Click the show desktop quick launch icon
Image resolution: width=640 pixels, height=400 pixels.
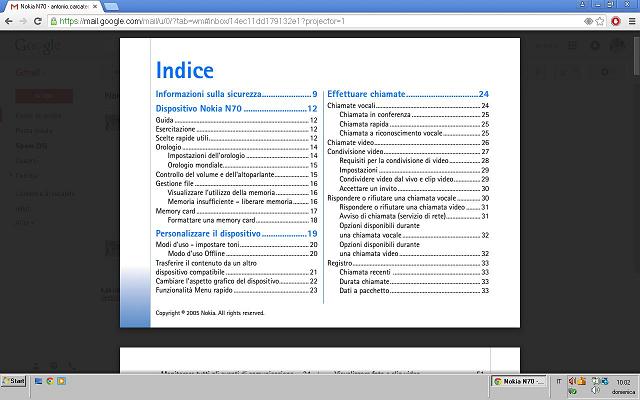tap(36, 381)
